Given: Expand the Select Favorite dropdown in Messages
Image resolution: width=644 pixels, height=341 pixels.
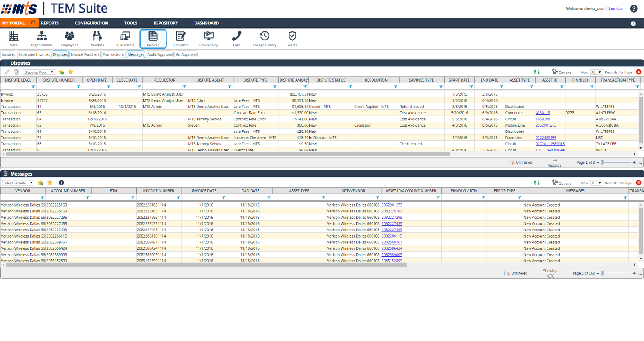Looking at the screenshot, I should tap(18, 183).
